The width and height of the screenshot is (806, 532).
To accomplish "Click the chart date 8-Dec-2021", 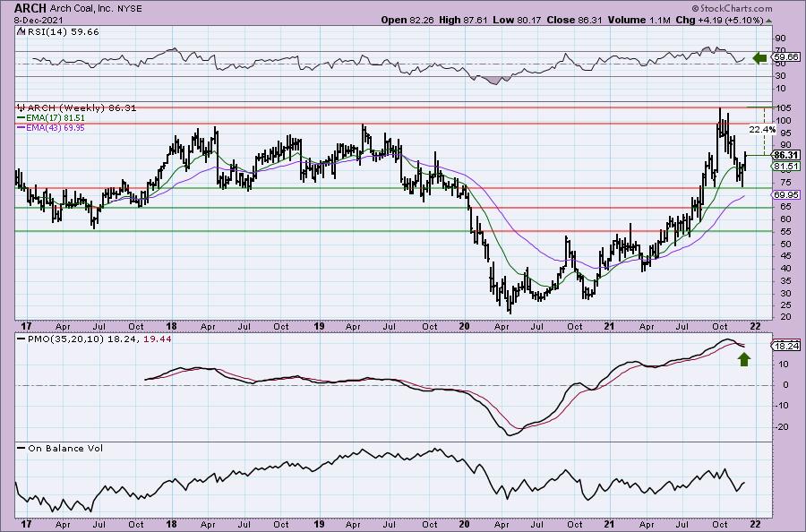I will point(39,20).
